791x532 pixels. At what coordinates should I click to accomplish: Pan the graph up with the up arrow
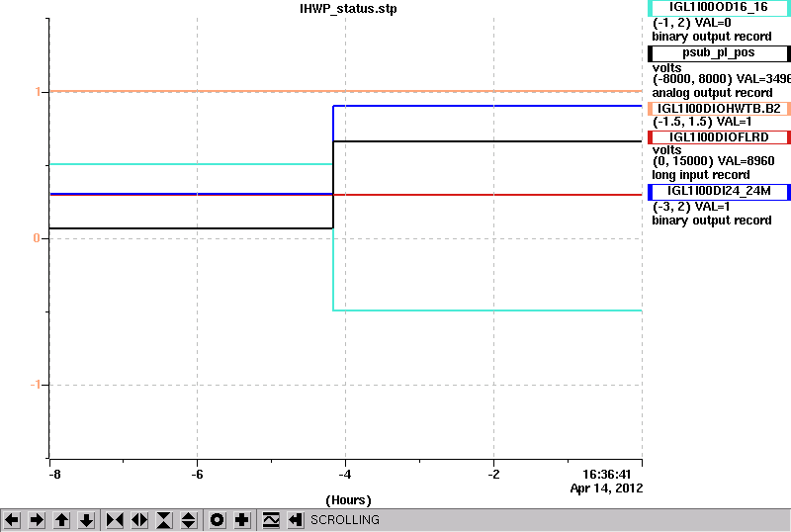[x=61, y=520]
